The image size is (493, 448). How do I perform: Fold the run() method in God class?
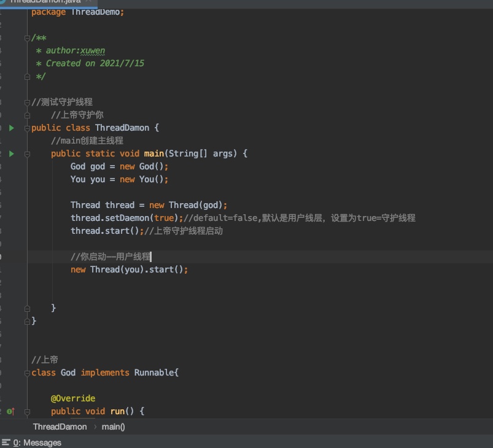point(27,411)
